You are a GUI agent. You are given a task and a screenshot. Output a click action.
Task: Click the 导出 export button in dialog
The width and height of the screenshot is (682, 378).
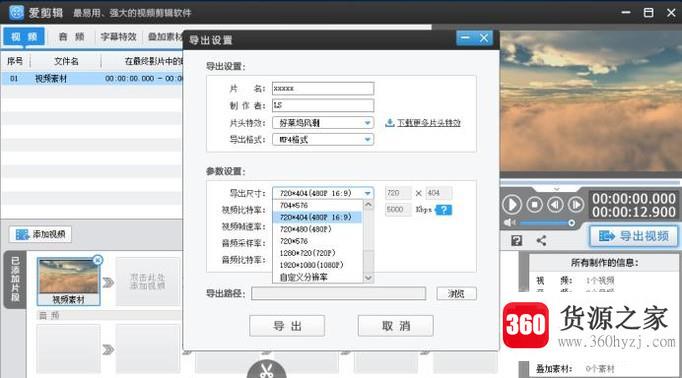coord(287,326)
